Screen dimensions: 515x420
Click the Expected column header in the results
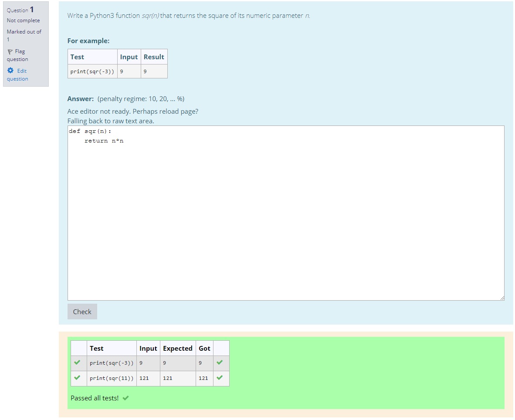[177, 348]
